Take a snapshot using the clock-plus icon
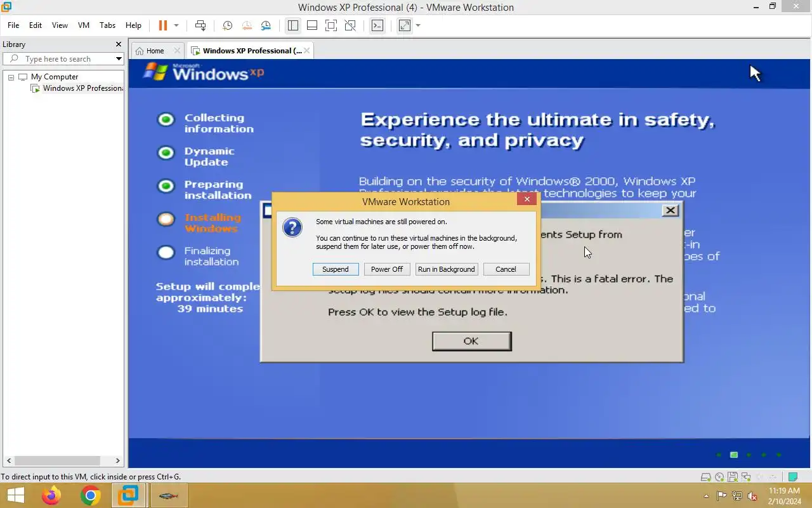The image size is (812, 508). point(227,25)
